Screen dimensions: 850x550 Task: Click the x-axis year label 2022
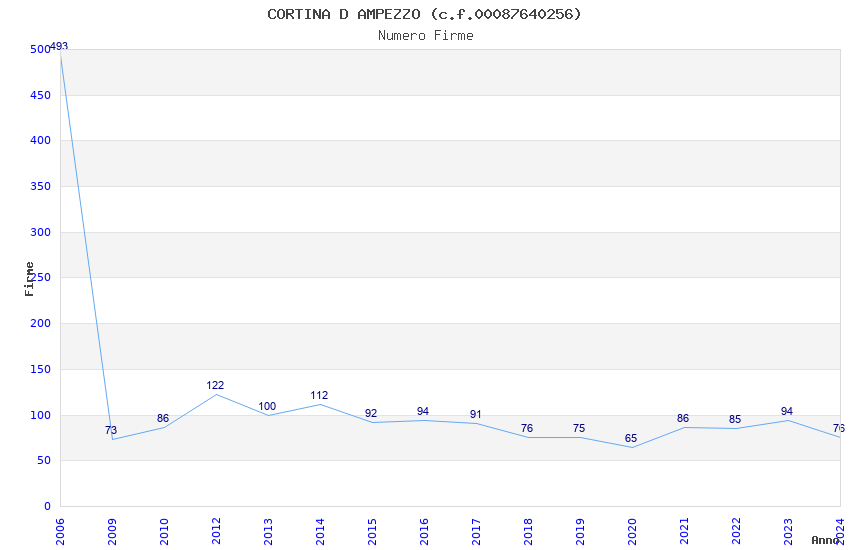click(x=737, y=532)
